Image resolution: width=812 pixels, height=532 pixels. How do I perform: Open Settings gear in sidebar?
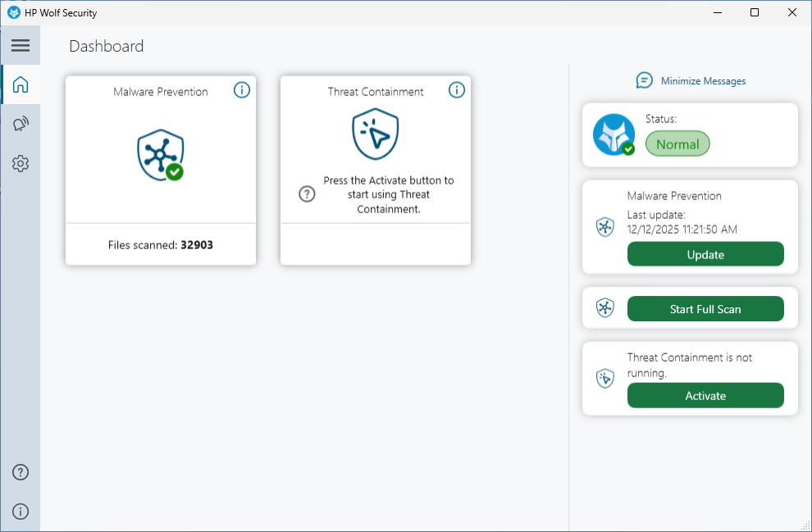[x=21, y=164]
